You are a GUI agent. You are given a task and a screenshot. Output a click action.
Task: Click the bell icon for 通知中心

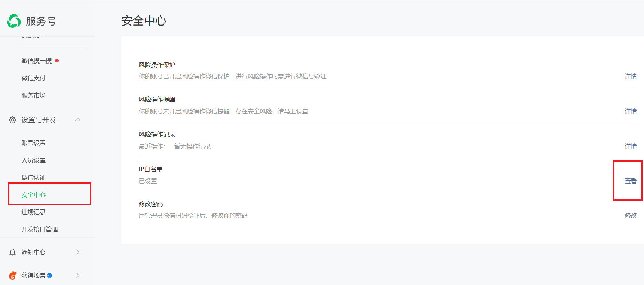(13, 252)
